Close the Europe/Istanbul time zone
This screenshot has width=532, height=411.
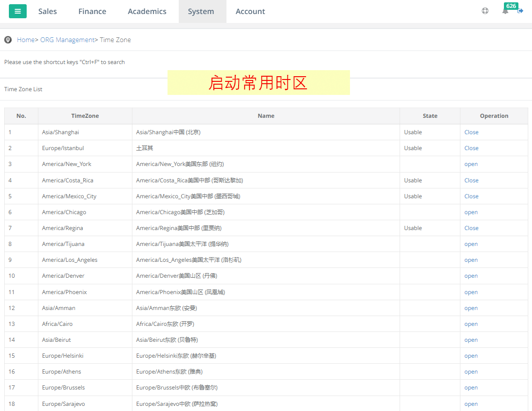[471, 148]
